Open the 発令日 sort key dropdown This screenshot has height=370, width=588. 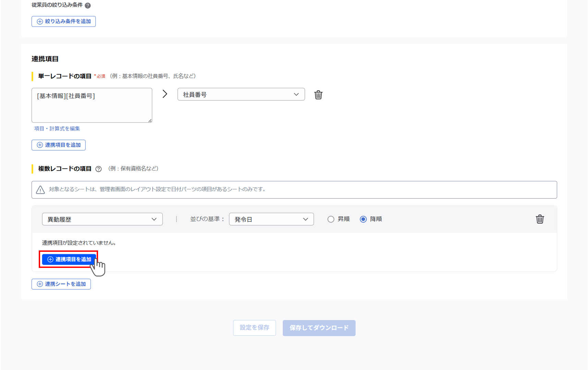click(x=271, y=219)
